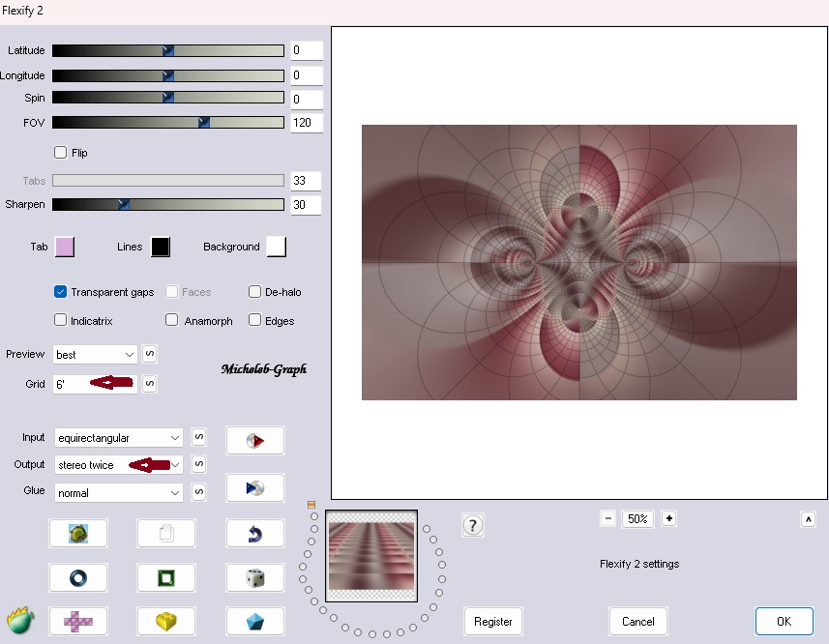829x644 pixels.
Task: Open the Input equirectangular dropdown
Action: coord(119,438)
